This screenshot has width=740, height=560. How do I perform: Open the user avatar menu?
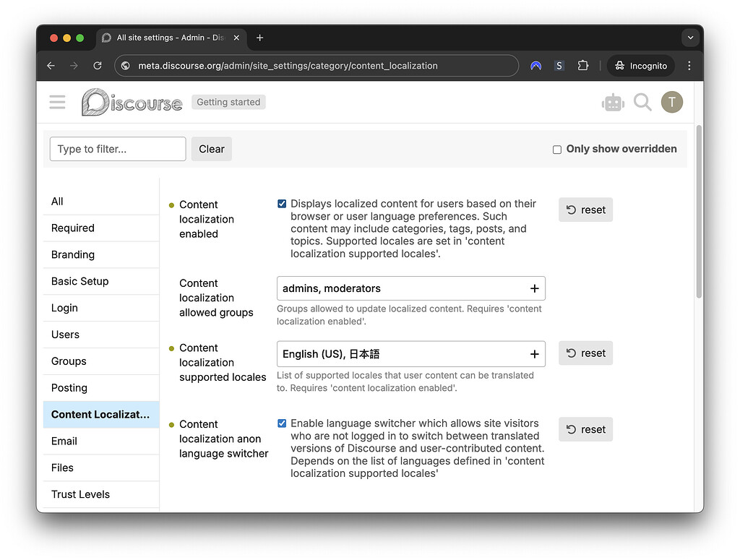(x=671, y=103)
